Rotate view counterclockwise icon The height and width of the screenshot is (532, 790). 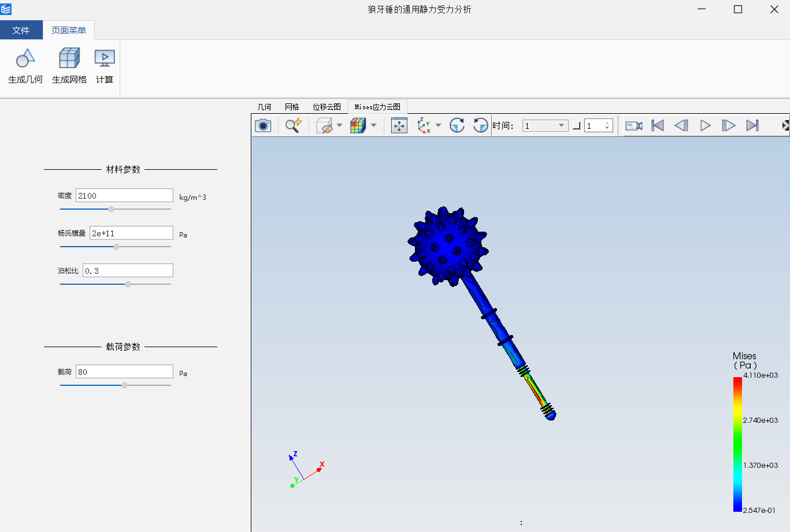pos(480,125)
